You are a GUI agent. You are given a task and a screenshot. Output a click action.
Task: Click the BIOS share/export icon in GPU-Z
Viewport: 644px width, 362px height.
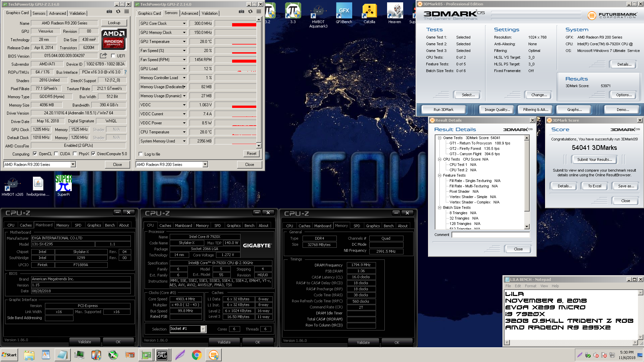click(104, 55)
